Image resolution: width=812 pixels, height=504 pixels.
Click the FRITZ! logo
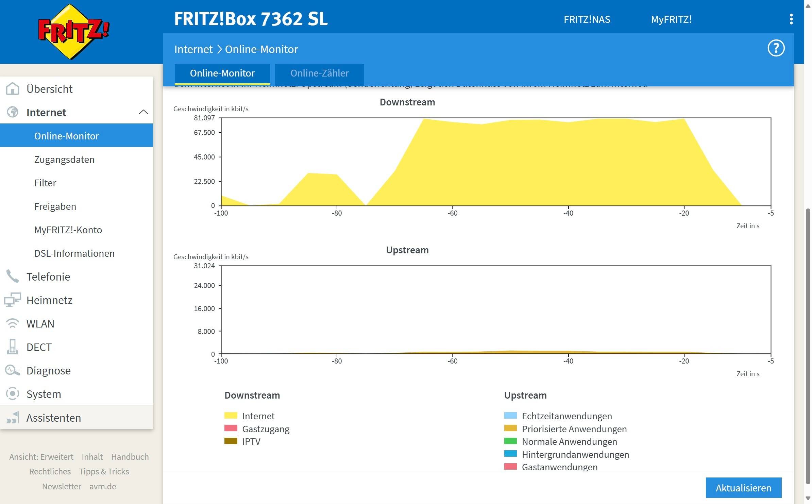[74, 32]
